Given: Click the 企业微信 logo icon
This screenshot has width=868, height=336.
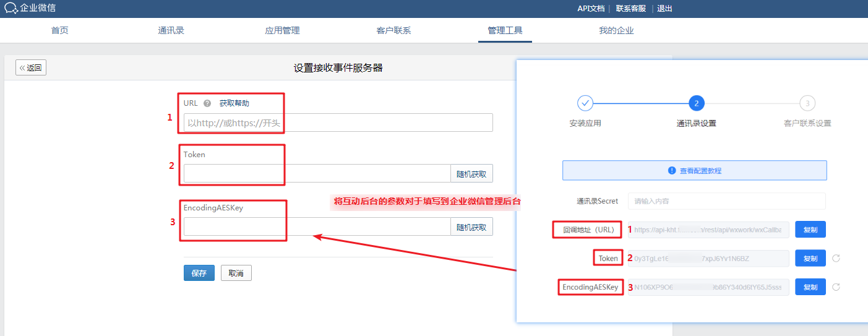Looking at the screenshot, I should (11, 8).
